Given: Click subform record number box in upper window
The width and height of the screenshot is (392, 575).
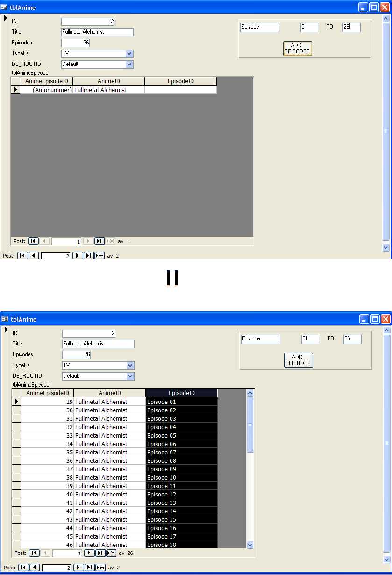Looking at the screenshot, I should pyautogui.click(x=66, y=242).
